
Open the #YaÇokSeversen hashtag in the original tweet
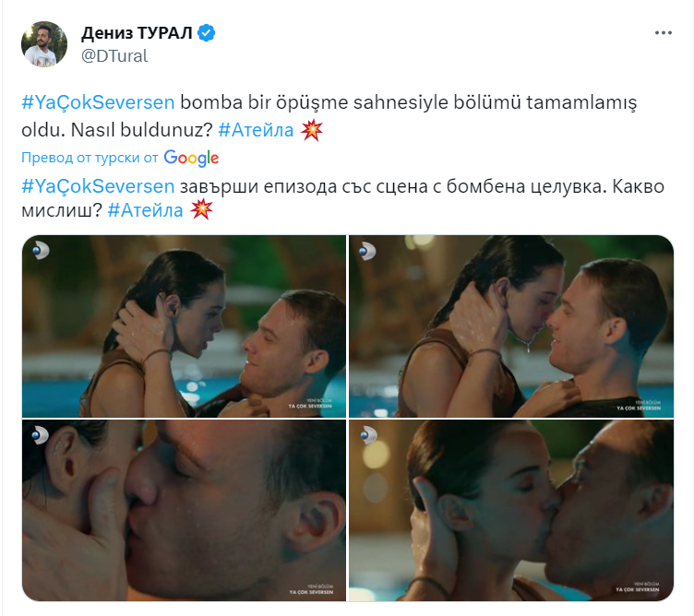(x=98, y=102)
